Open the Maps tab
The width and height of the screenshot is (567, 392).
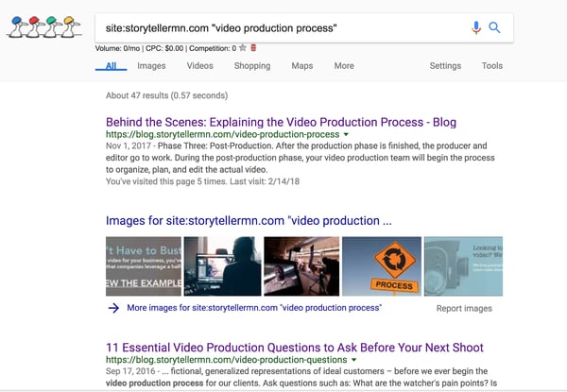(302, 66)
